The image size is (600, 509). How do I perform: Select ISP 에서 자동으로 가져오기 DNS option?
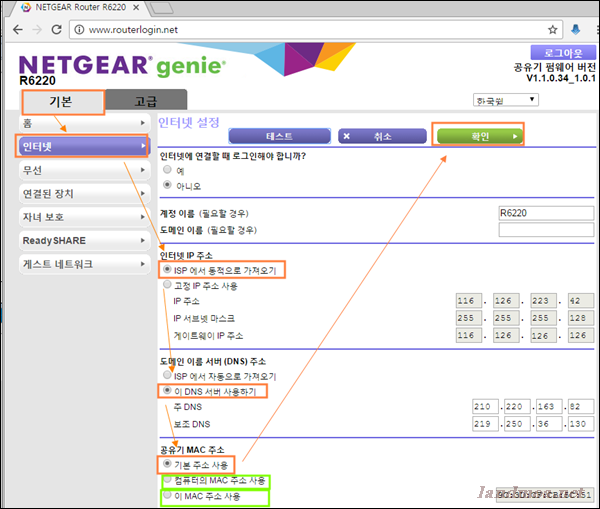pyautogui.click(x=167, y=375)
